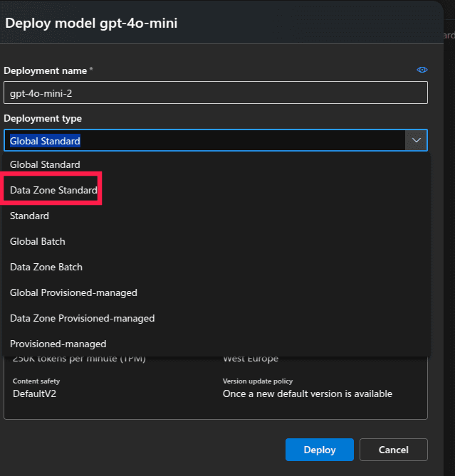Select Global Standard from the options list
Viewport: 455px width, 476px height.
click(45, 164)
